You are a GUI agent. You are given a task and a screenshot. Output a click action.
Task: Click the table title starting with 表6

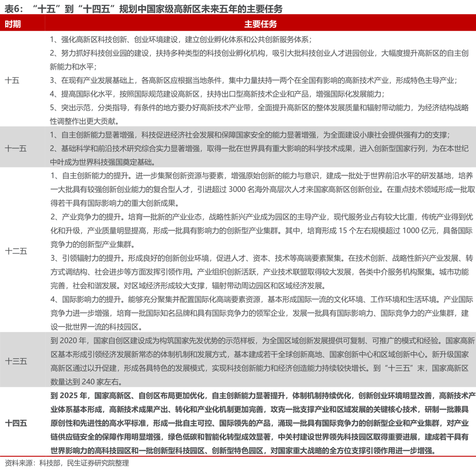[x=143, y=9]
